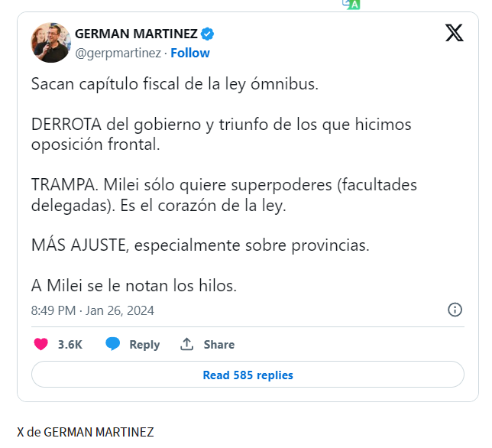Click the Share text label
This screenshot has height=448, width=492.
(218, 345)
